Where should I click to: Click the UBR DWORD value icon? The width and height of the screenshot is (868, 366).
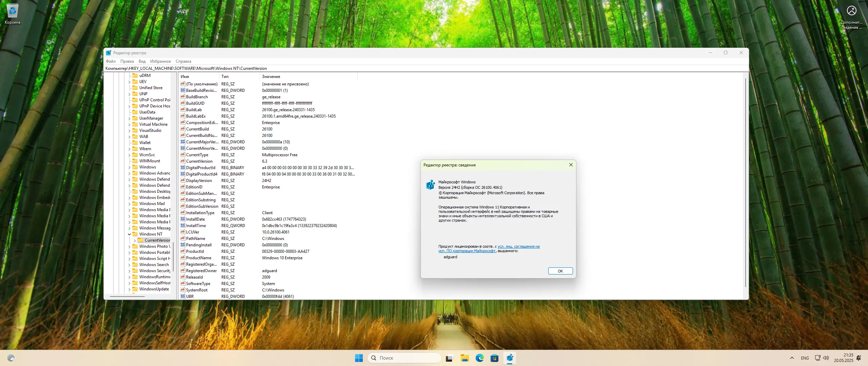point(183,297)
